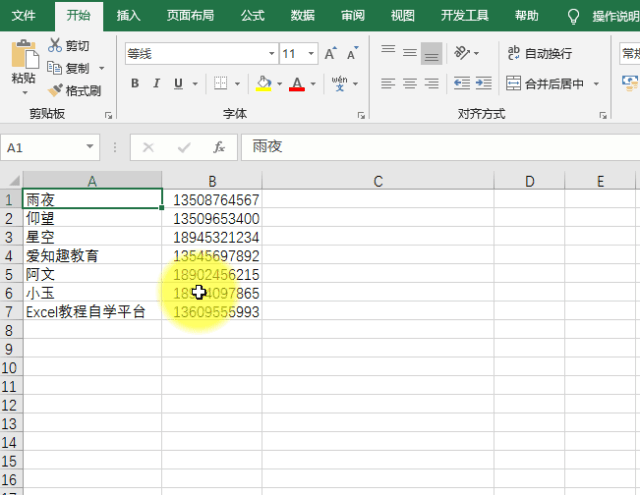Open the 文件 File tab
This screenshot has height=495, width=640.
point(24,16)
